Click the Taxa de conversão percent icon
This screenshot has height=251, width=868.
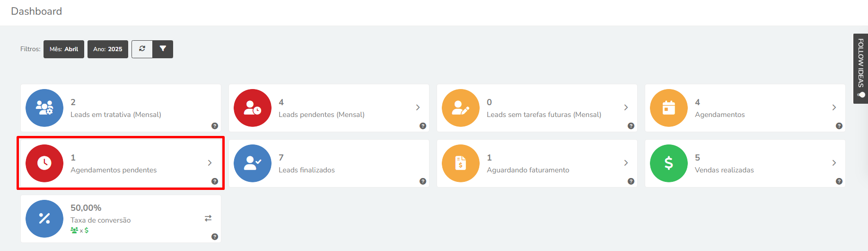click(x=44, y=219)
